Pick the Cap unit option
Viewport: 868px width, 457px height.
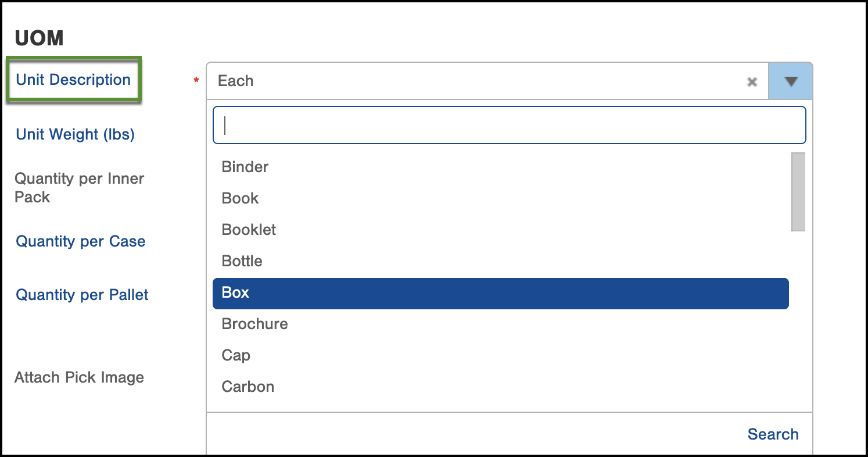(501, 355)
